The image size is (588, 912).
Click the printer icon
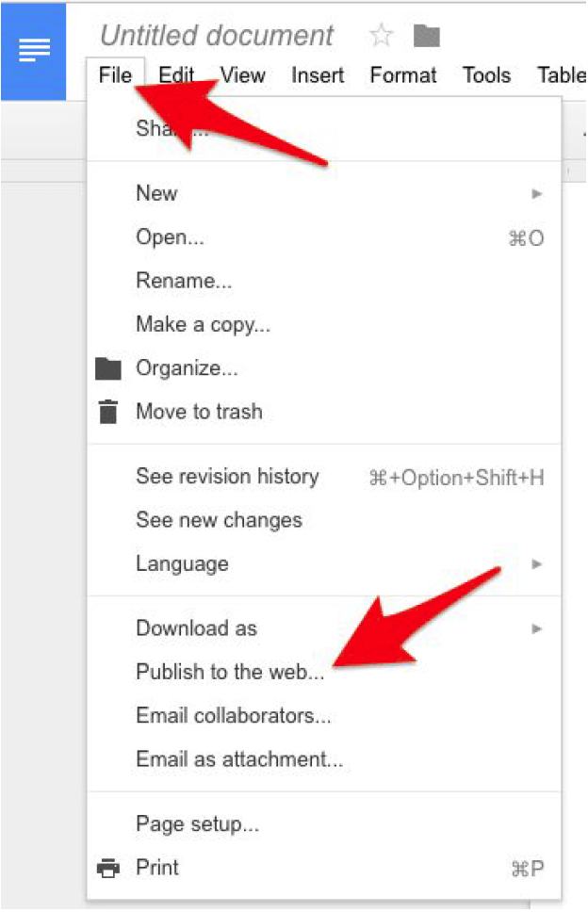pyautogui.click(x=109, y=868)
